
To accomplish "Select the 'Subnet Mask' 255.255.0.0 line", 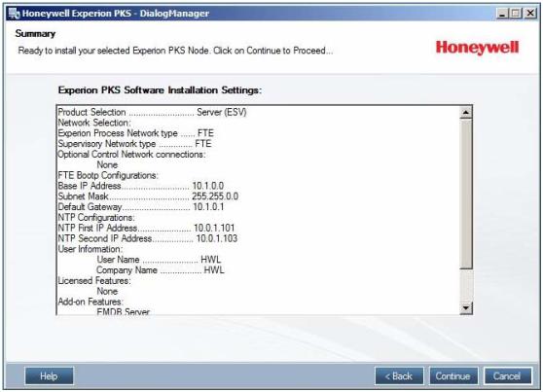I will [148, 196].
